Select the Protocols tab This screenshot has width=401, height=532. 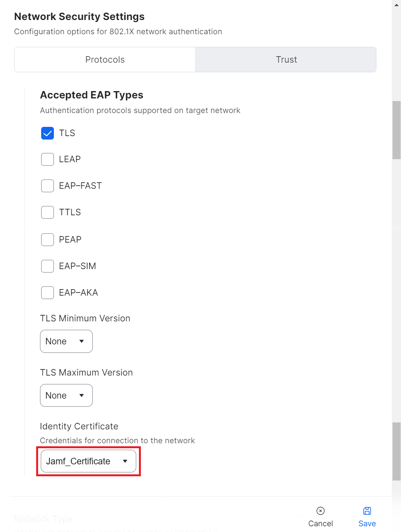(x=105, y=60)
